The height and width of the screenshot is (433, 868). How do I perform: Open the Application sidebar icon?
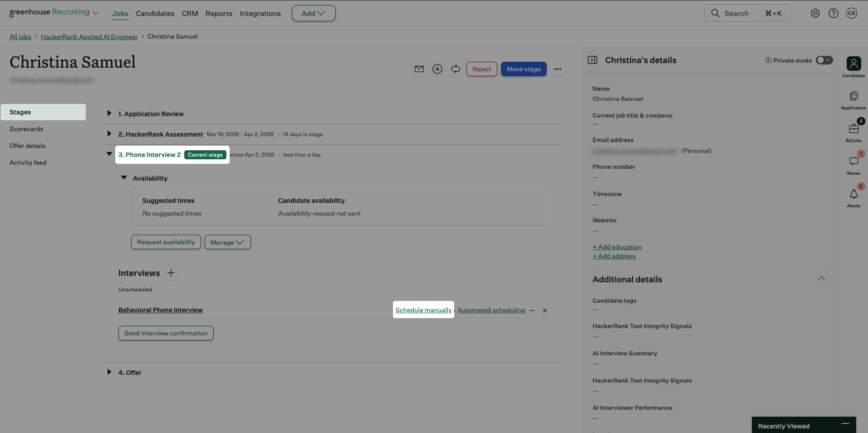coord(853,100)
